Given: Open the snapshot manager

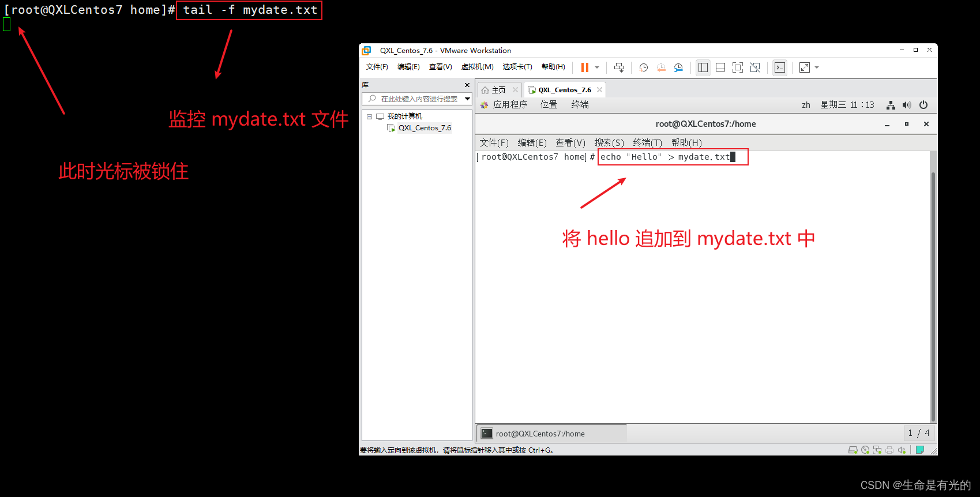Looking at the screenshot, I should pyautogui.click(x=678, y=67).
